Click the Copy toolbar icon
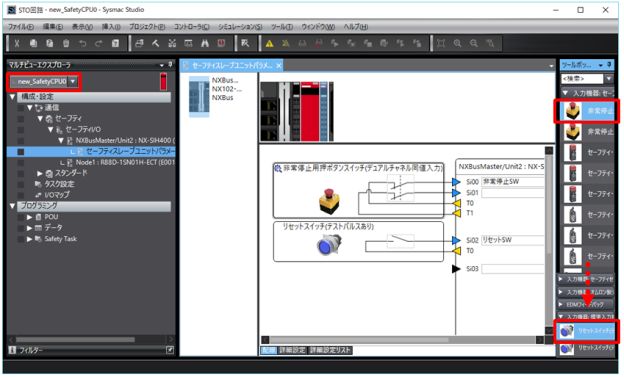The height and width of the screenshot is (377, 624). coord(33,43)
